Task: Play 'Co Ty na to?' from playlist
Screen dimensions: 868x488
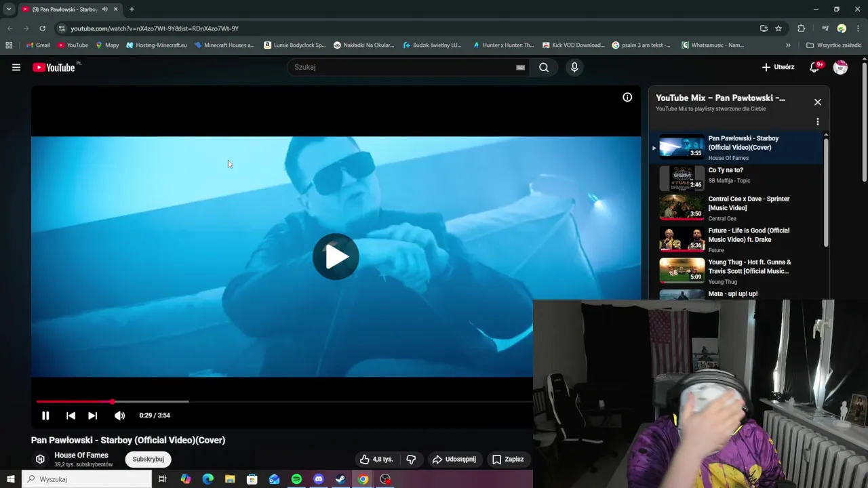Action: tap(736, 178)
